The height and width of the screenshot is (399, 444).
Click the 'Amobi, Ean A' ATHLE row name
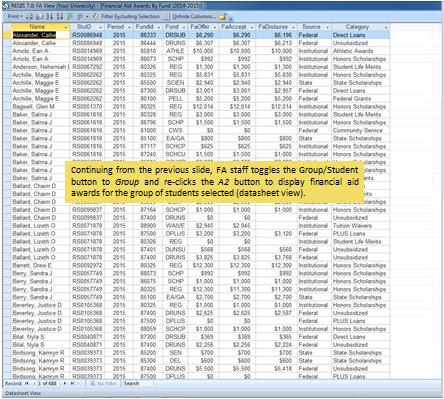pyautogui.click(x=40, y=51)
